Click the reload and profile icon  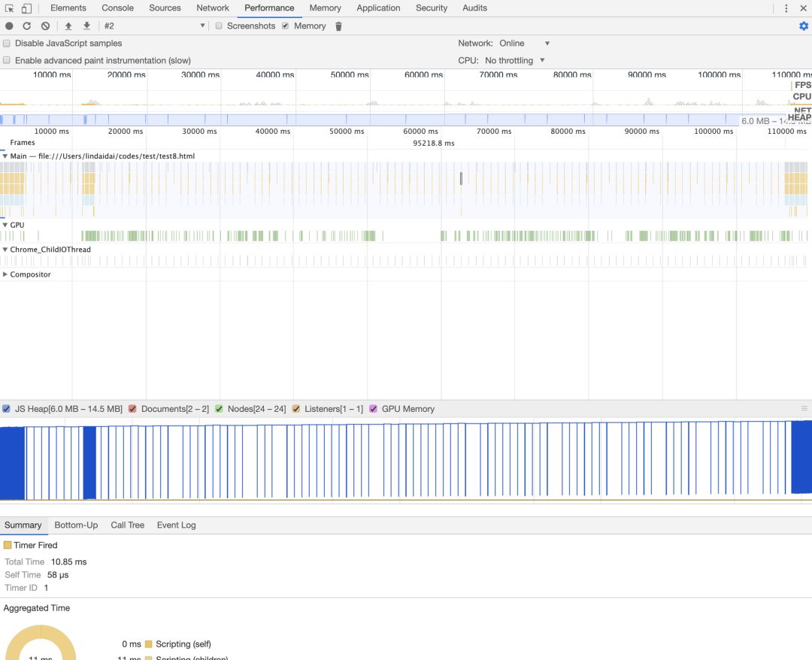27,26
